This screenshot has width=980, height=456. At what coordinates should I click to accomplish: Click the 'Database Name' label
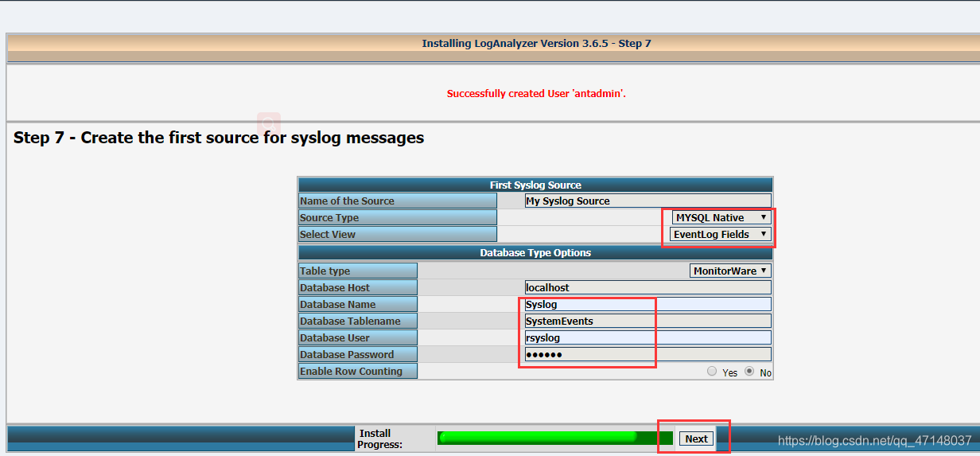coord(338,304)
